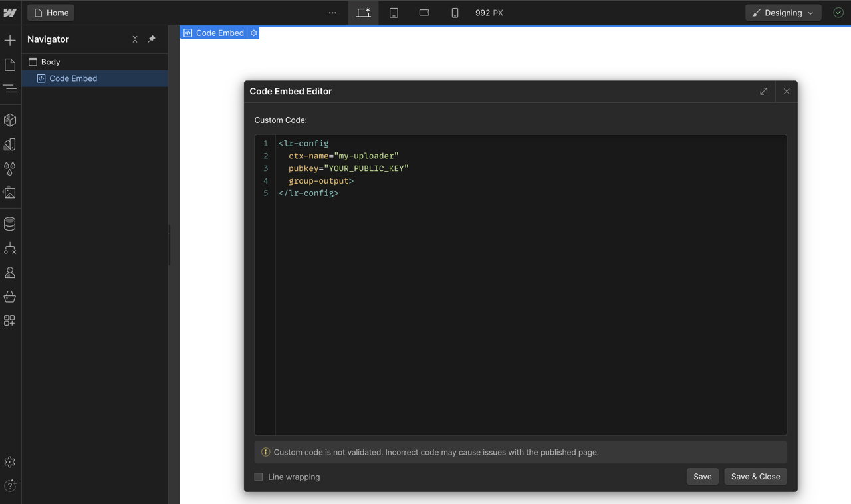Click the Save button
The image size is (851, 504).
pos(702,476)
